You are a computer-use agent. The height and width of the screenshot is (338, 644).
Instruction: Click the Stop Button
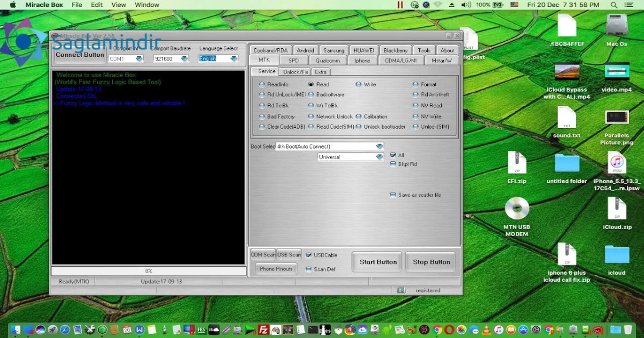pyautogui.click(x=431, y=262)
